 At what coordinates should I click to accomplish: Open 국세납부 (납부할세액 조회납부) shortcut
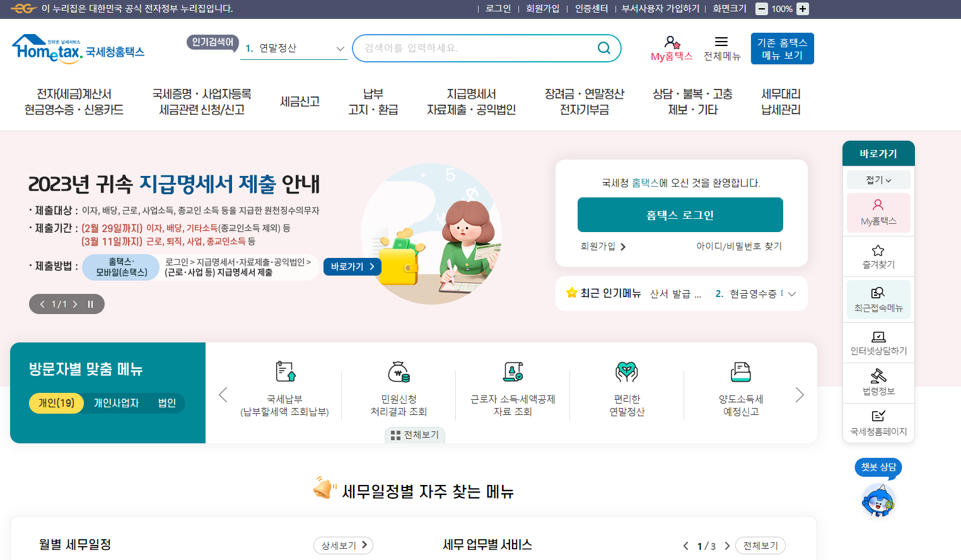[x=284, y=388]
